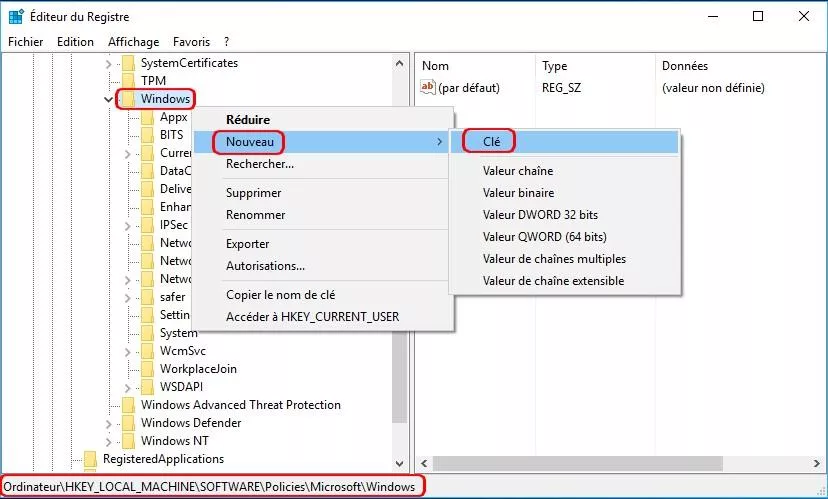828x499 pixels.
Task: Open the Favoris menu
Action: coord(191,42)
